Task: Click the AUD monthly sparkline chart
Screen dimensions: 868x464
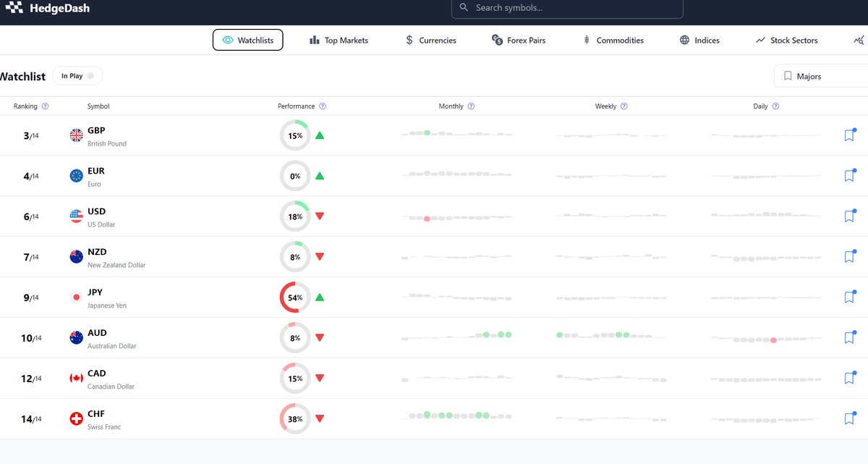Action: click(457, 336)
